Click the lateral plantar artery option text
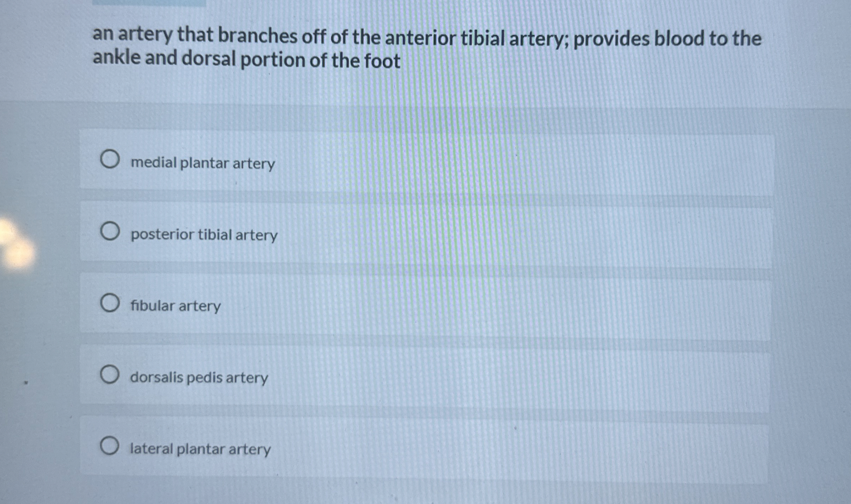Image resolution: width=851 pixels, height=504 pixels. point(200,449)
